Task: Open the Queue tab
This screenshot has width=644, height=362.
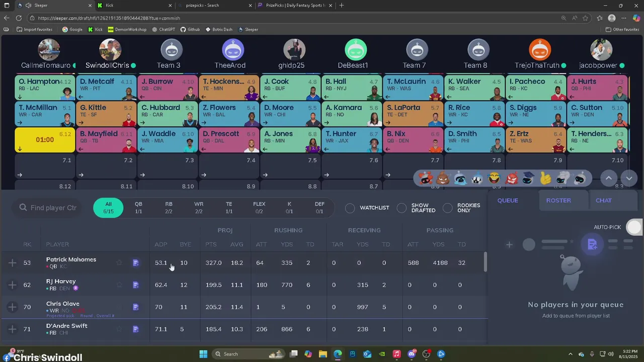Action: coord(508,200)
